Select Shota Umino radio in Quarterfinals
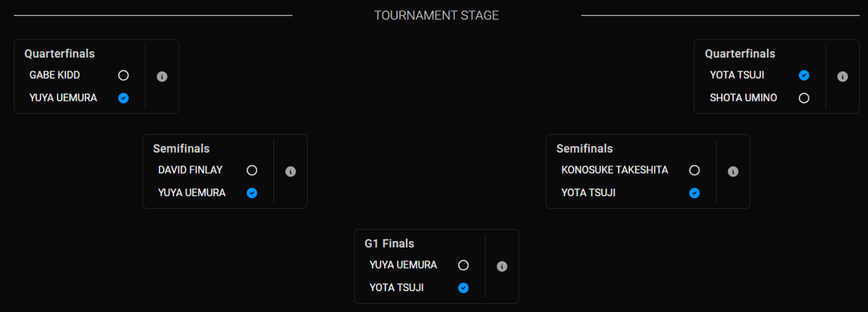The width and height of the screenshot is (868, 312). [x=805, y=98]
